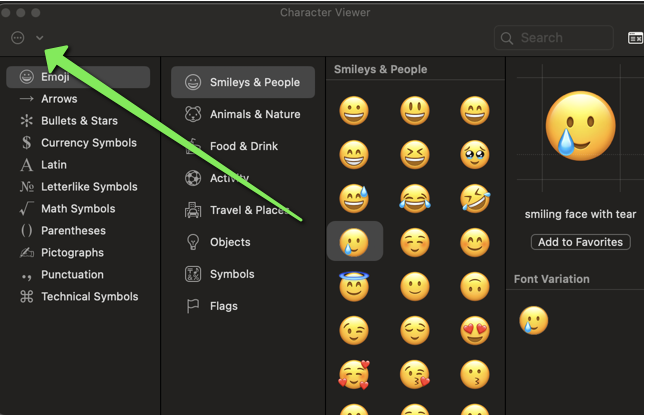Select the Smileys & People subcategory
Viewport: 645px width, 415px height.
(243, 82)
